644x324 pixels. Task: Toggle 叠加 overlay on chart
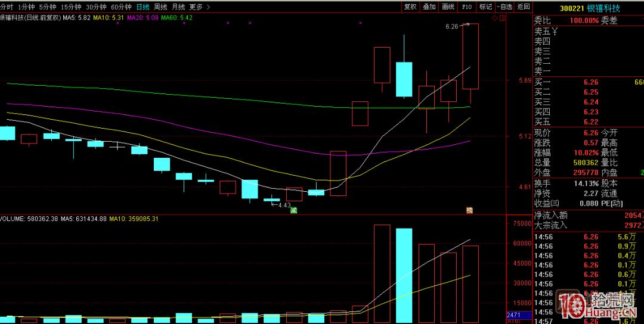click(429, 7)
